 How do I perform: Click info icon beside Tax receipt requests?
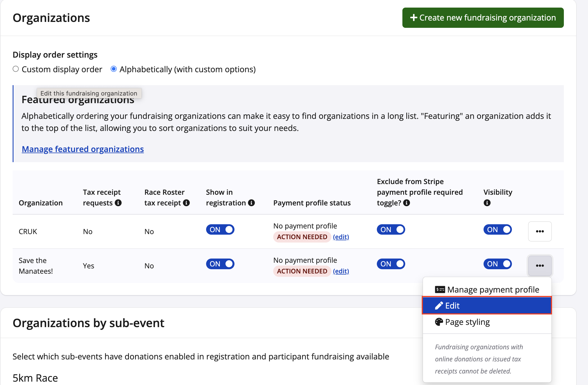click(118, 203)
